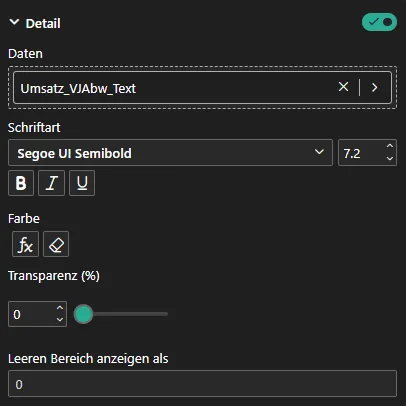Screen dimensions: 406x406
Task: Increase Transparenz with the up arrow
Action: [60, 308]
